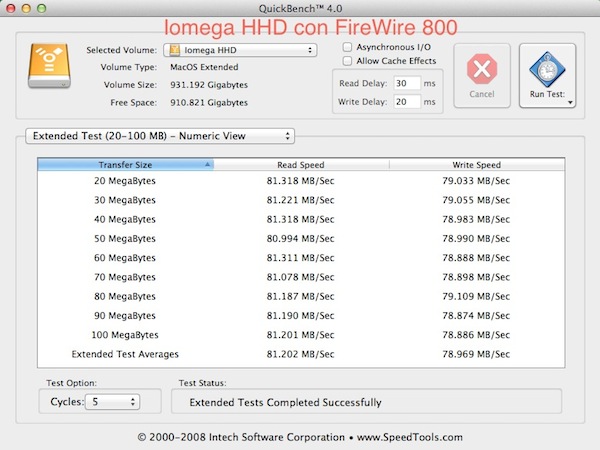Click read speed value 80.994 MB/Sec
600x450 pixels.
300,238
